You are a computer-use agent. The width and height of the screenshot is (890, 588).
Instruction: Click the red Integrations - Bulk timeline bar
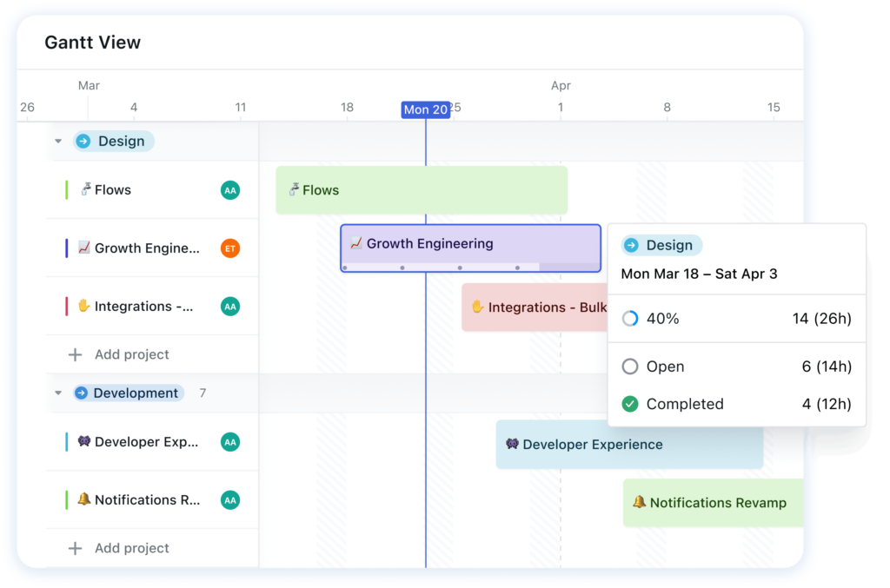(x=535, y=307)
